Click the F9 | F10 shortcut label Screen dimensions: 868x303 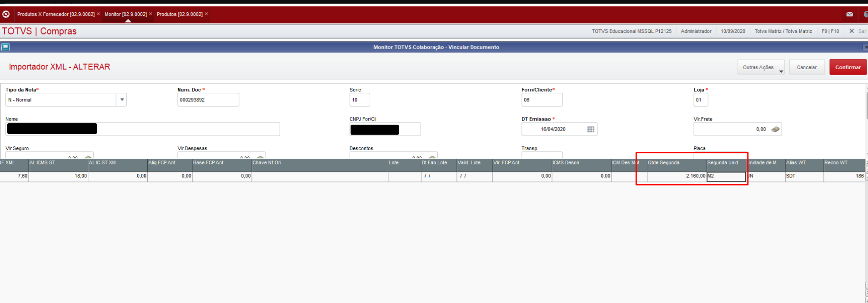pos(830,31)
